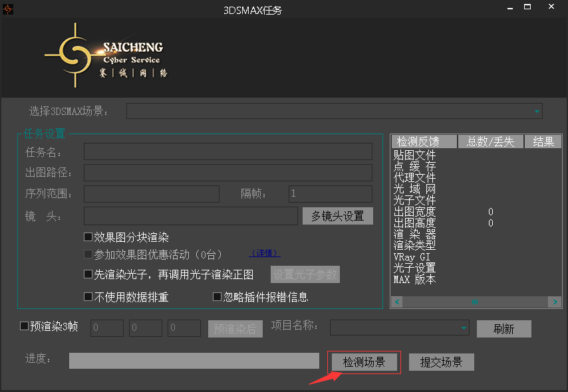Select the 渲 染 器 row
The height and width of the screenshot is (392, 568).
pos(476,234)
